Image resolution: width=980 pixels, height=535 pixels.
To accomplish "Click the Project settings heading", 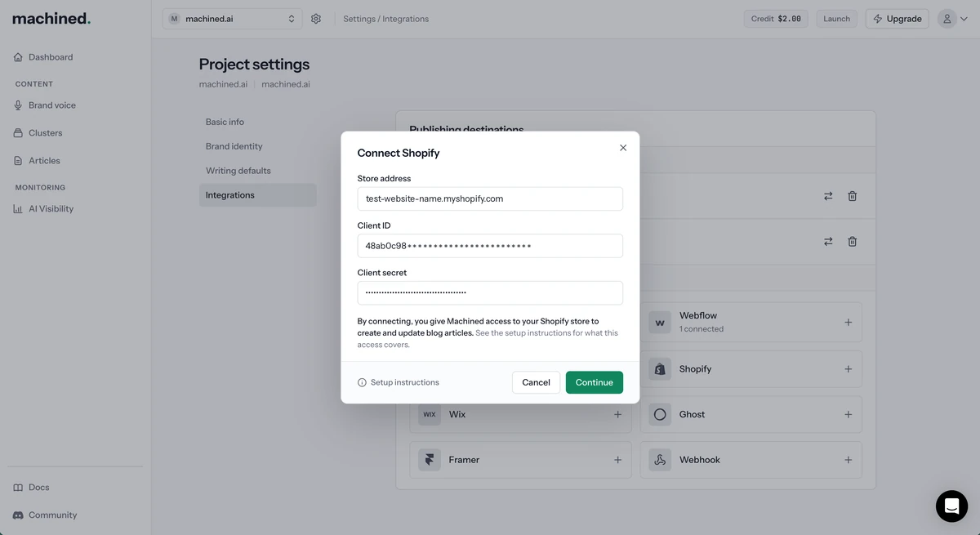I will [x=254, y=65].
